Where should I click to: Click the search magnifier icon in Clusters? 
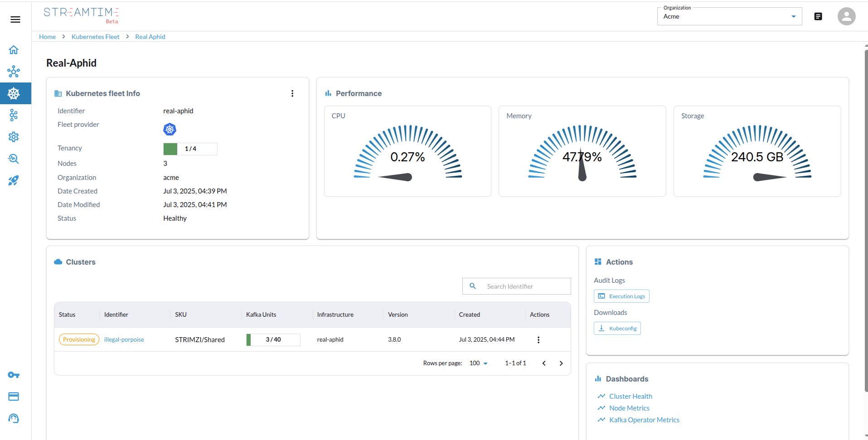(473, 286)
